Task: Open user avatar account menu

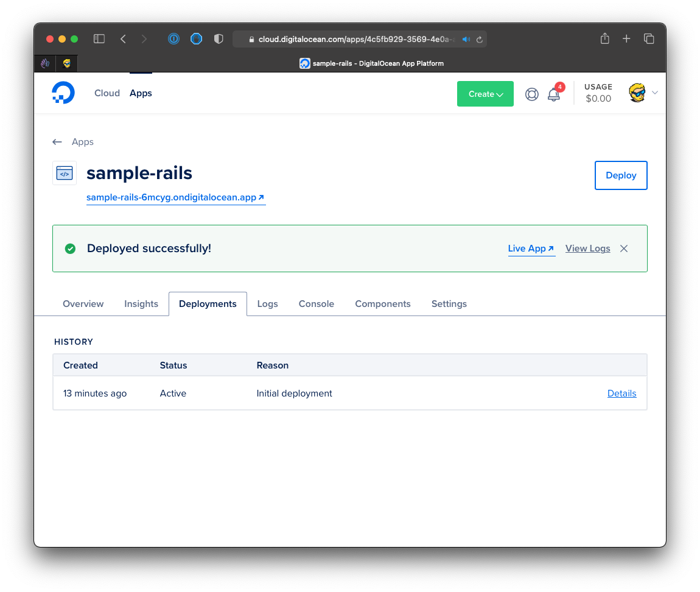Action: [637, 93]
